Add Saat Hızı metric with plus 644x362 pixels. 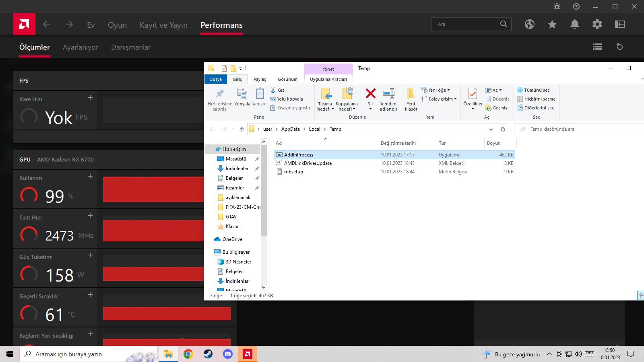(90, 216)
